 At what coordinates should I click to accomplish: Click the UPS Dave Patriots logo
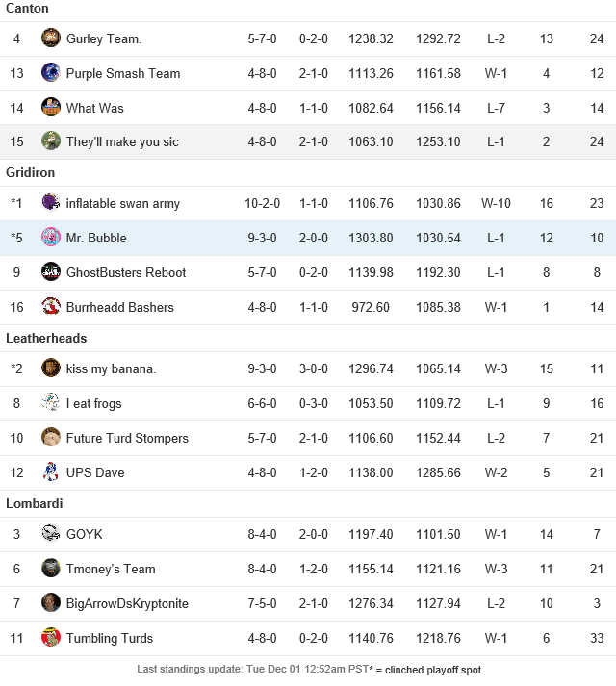pos(51,471)
